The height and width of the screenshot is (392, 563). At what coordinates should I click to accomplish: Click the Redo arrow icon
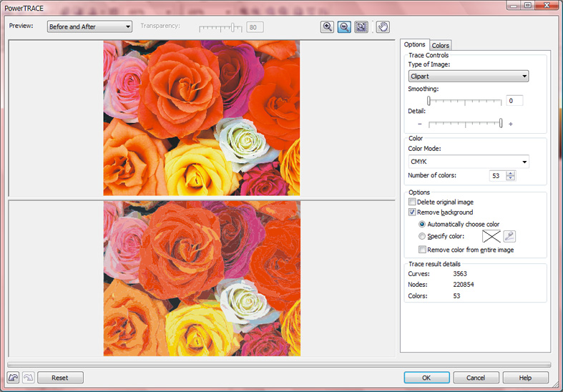pos(28,378)
